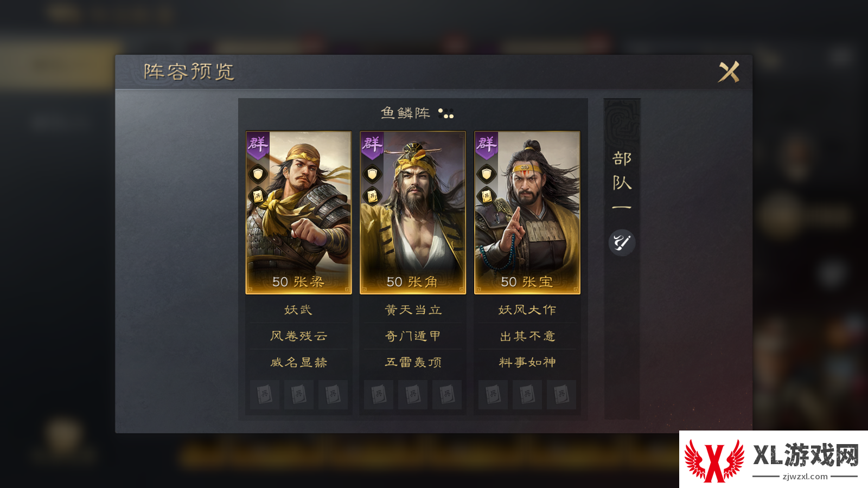Open the 五雷轰顶 skill entry
Image resolution: width=868 pixels, height=488 pixels.
[413, 362]
